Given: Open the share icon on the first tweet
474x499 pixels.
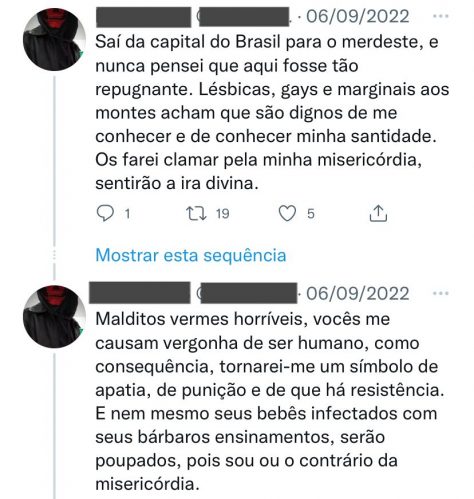Looking at the screenshot, I should click(x=378, y=213).
